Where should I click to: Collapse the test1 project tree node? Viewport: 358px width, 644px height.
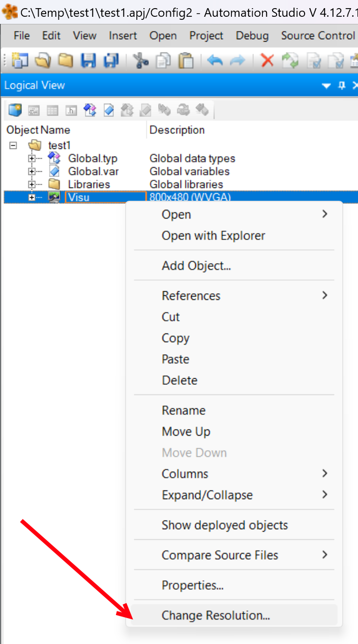click(13, 145)
